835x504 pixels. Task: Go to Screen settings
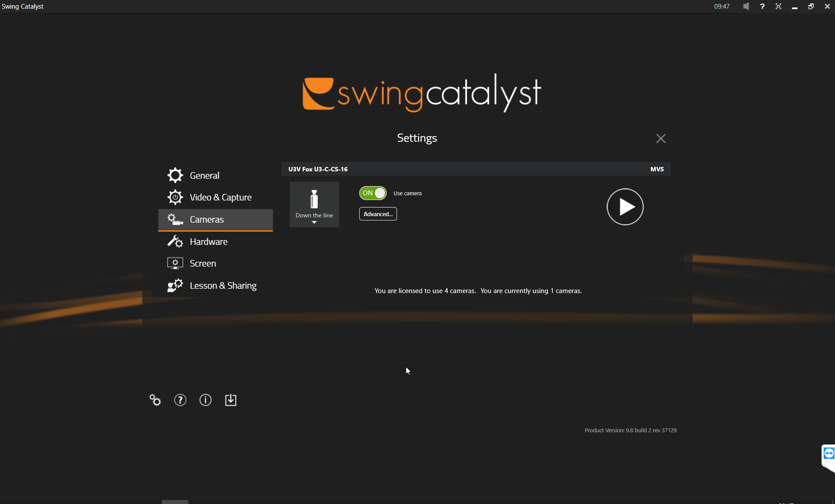pos(215,264)
